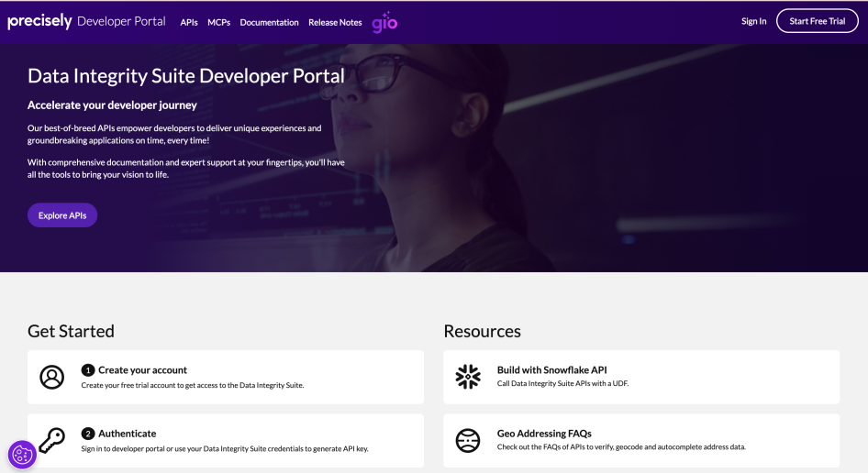Open the Authenticate step heading

click(128, 434)
